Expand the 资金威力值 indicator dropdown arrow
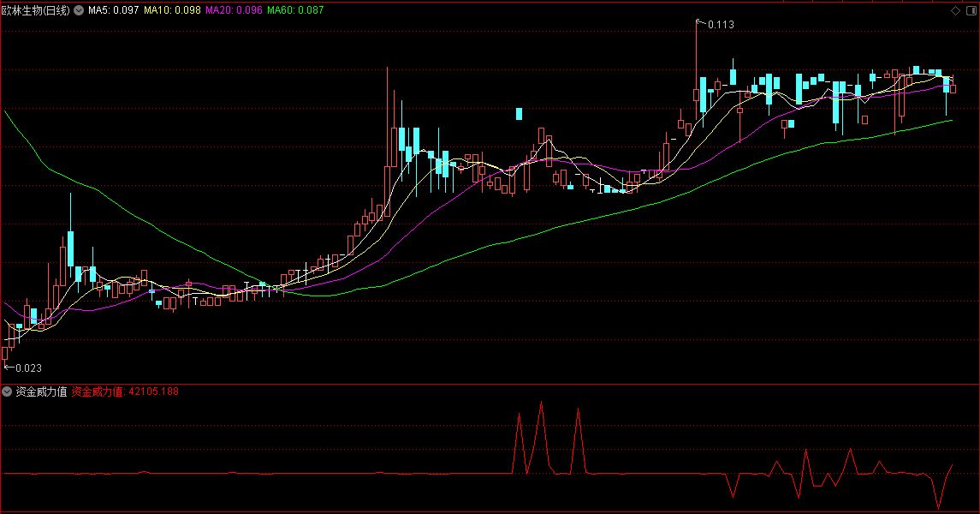This screenshot has width=980, height=514. [x=7, y=391]
